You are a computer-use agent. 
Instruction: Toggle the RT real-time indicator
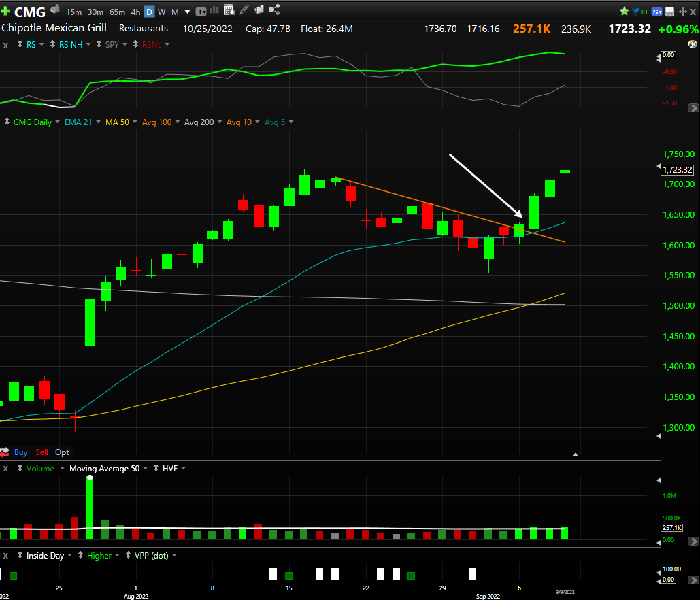point(645,12)
